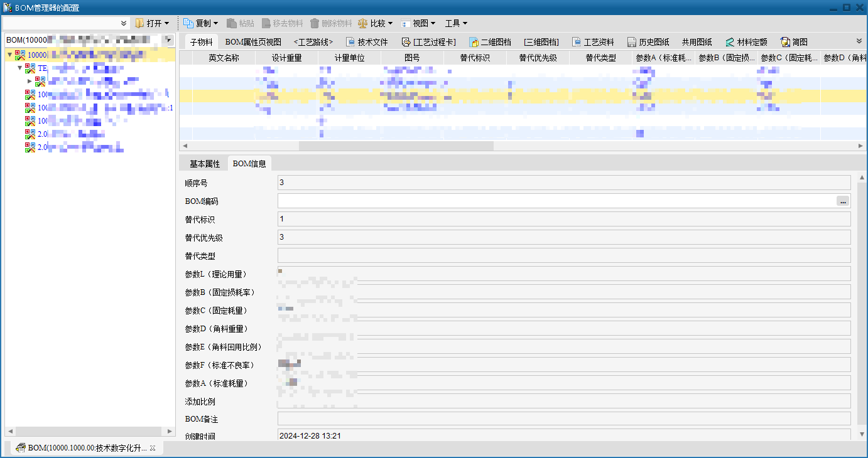Click the 设计重量 column header
This screenshot has width=868, height=458.
(x=287, y=58)
